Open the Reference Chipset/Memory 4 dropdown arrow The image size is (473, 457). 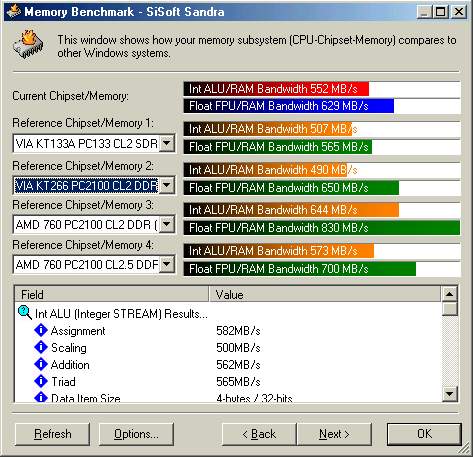point(167,265)
